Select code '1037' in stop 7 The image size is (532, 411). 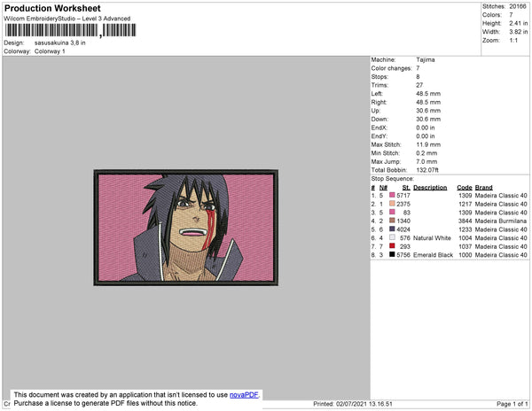[x=465, y=246]
